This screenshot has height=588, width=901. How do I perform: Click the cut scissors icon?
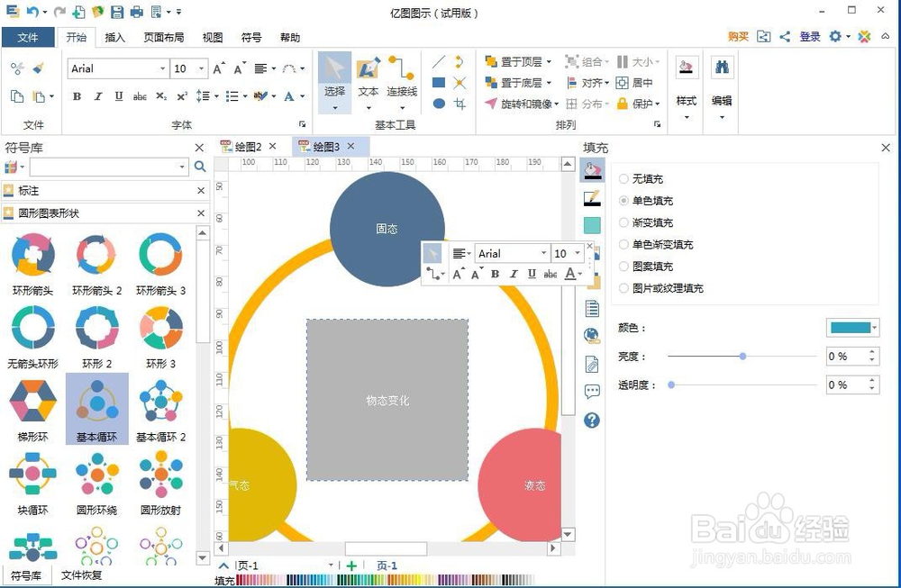click(17, 68)
